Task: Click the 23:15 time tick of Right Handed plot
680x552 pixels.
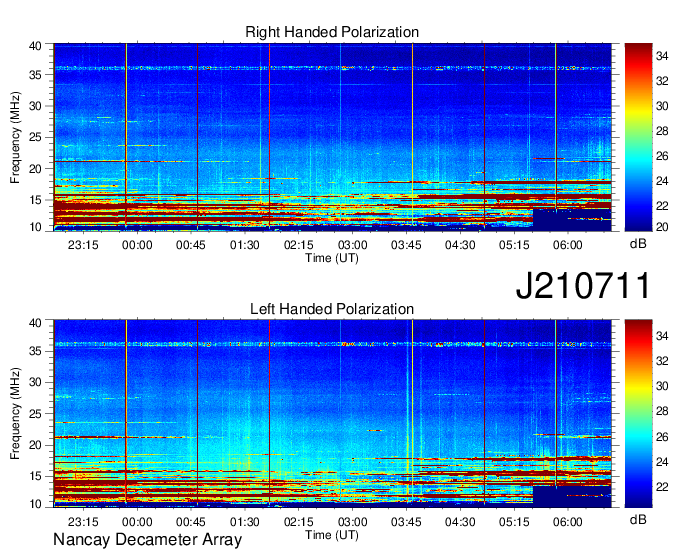Action: (x=83, y=245)
